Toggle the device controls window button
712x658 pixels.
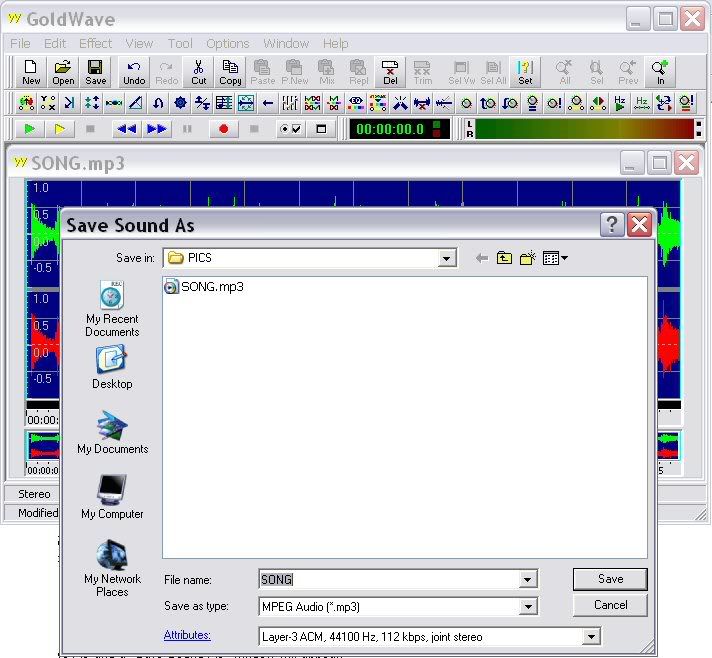(321, 129)
